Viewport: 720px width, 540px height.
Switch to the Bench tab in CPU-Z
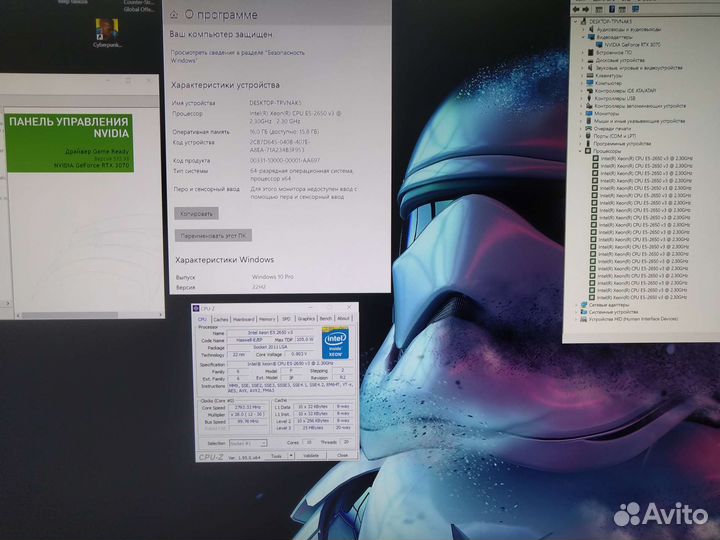[326, 318]
